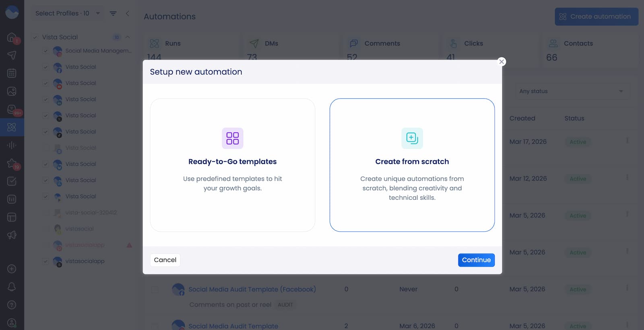The width and height of the screenshot is (644, 330).
Task: Uncheck the Vista Social YouTube profile checkbox
Action: click(45, 83)
